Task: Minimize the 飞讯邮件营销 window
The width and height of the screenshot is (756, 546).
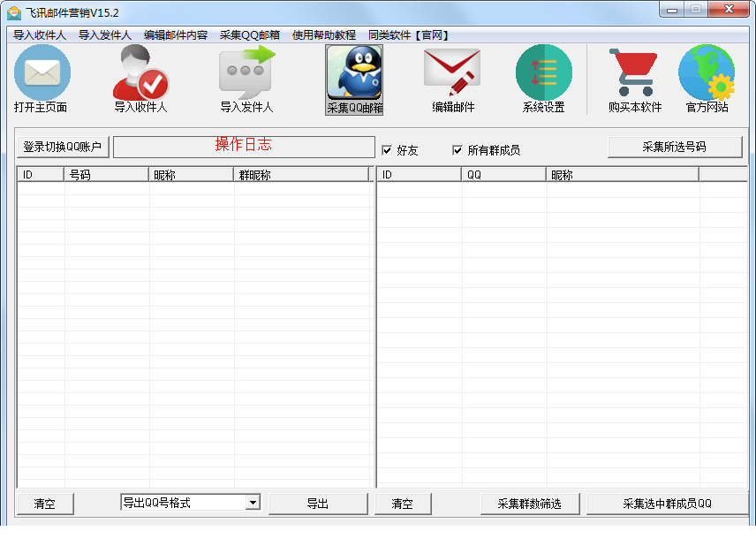Action: pos(671,9)
